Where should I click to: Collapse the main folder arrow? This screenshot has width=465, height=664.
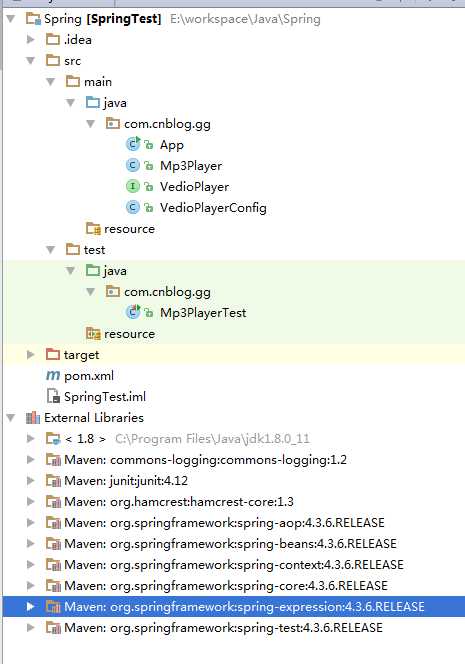click(x=51, y=82)
